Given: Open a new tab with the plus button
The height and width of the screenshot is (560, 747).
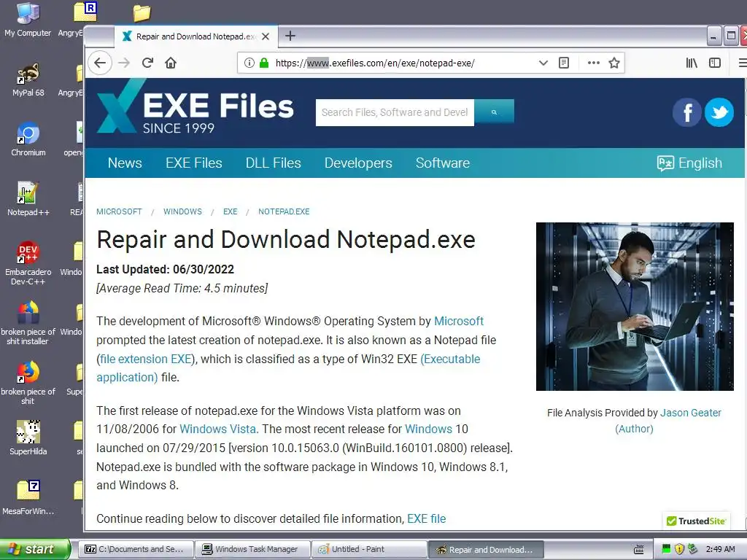Looking at the screenshot, I should tap(290, 36).
